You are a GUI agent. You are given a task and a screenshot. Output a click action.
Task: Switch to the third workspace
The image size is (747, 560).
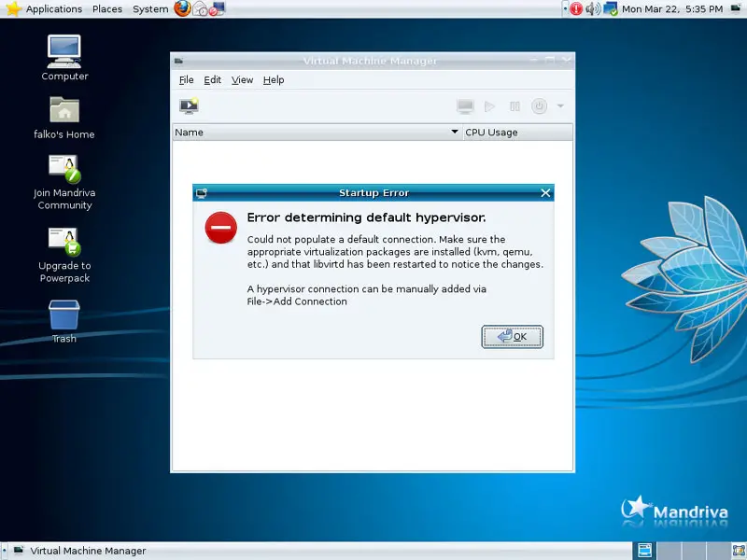click(x=694, y=551)
